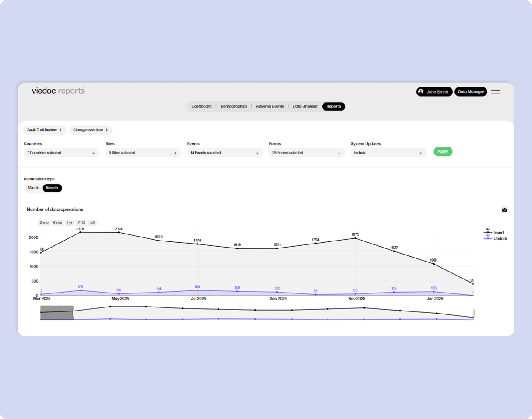Expand the Forms dropdown showing 28 Forms selected
Screen dimensions: 532x419
[307, 153]
